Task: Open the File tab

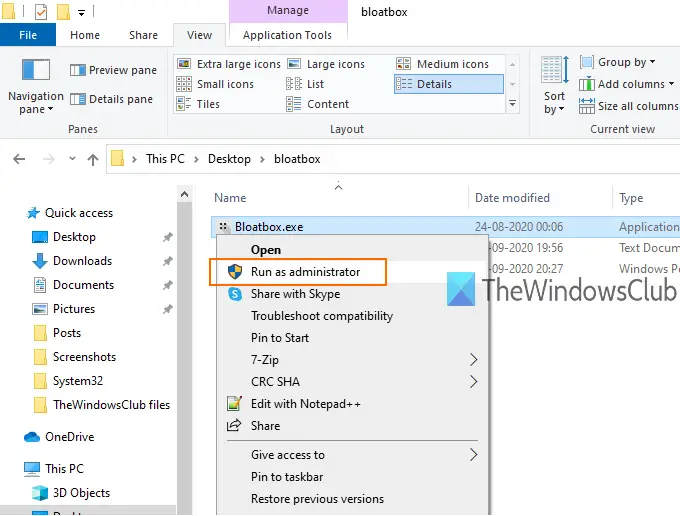Action: [28, 35]
